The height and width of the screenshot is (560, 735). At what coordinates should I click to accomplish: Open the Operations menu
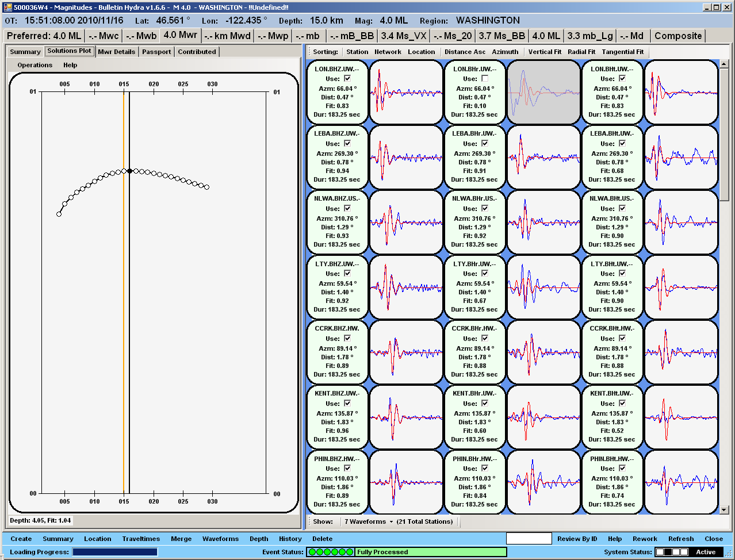point(35,65)
